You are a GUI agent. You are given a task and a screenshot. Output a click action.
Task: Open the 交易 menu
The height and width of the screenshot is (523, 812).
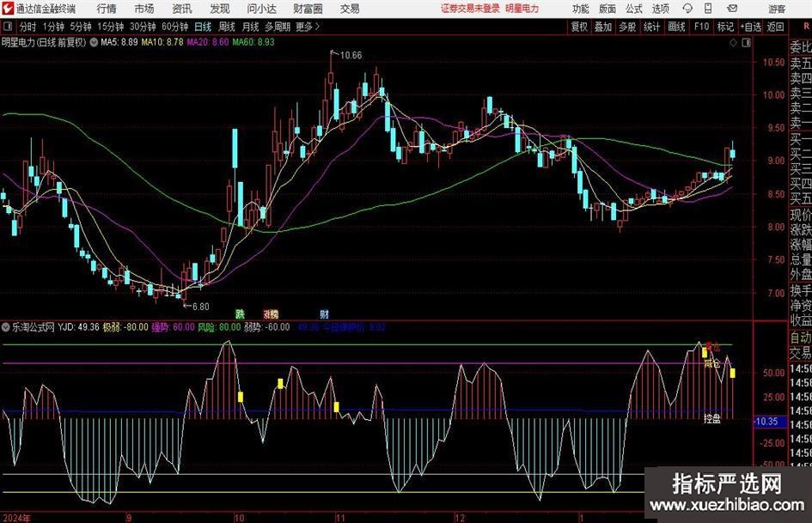tap(350, 9)
